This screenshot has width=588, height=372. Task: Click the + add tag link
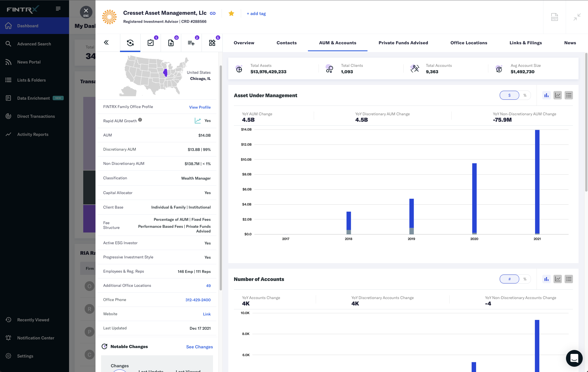(256, 13)
